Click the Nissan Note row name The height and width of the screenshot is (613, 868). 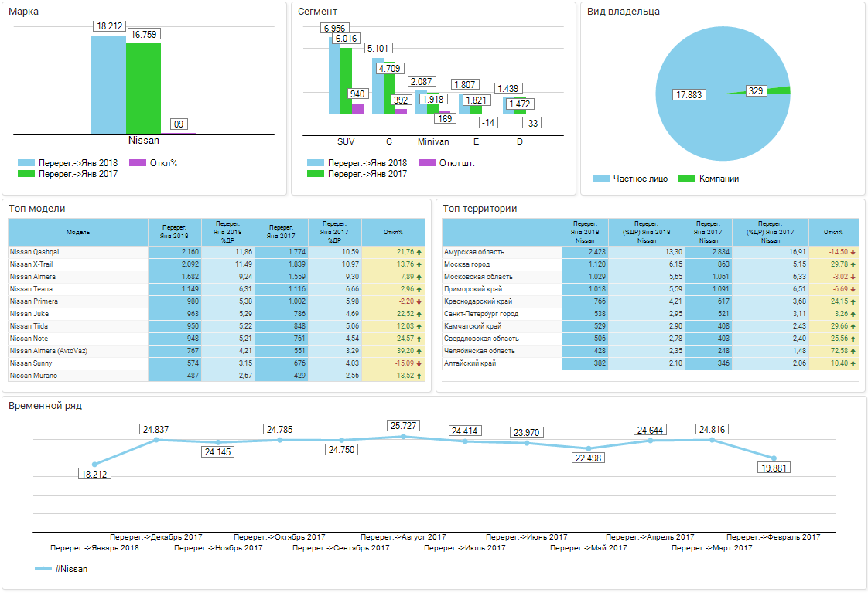[x=29, y=339]
